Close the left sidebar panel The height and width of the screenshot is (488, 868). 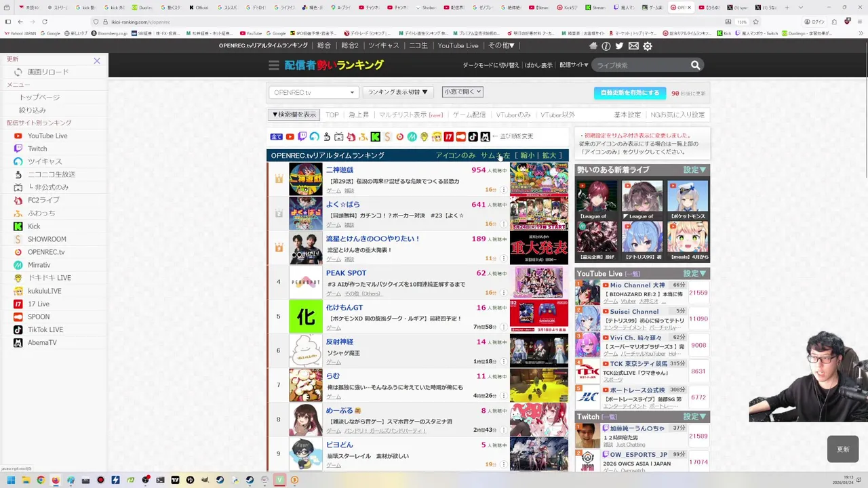pos(97,61)
